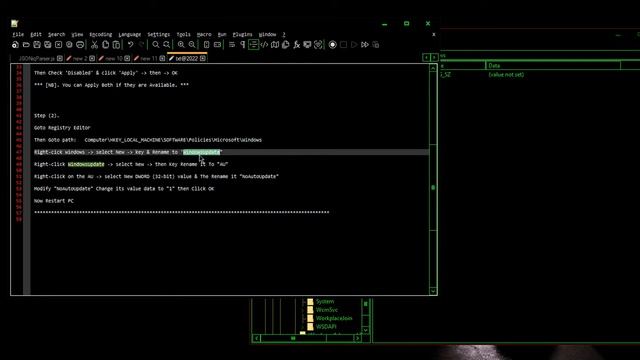Open the View menu
The width and height of the screenshot is (640, 360).
click(x=77, y=34)
